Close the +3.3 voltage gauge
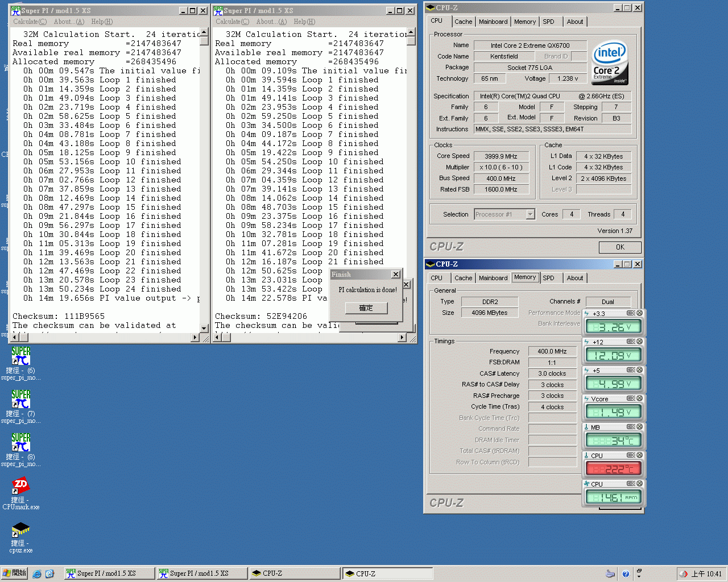The height and width of the screenshot is (582, 728). 639,313
